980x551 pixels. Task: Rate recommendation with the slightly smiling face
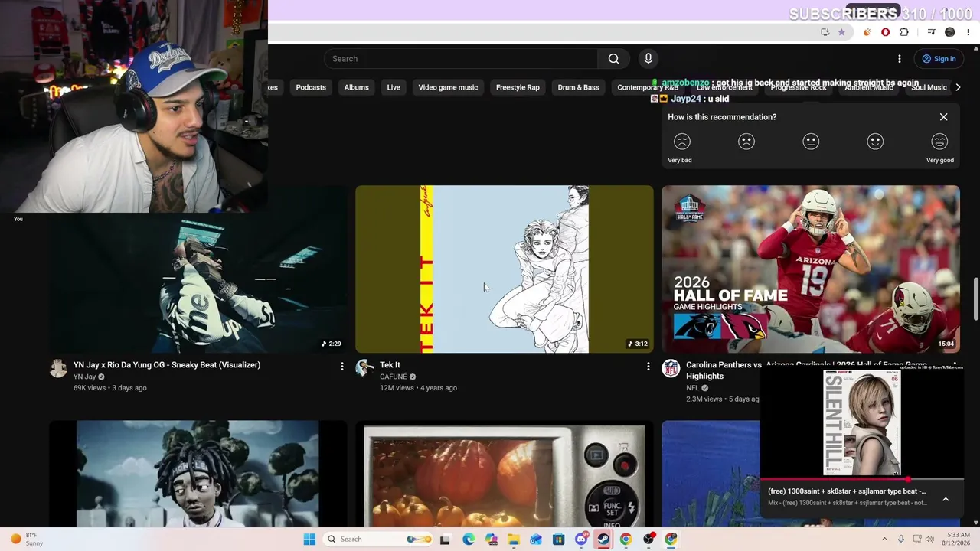click(x=875, y=142)
